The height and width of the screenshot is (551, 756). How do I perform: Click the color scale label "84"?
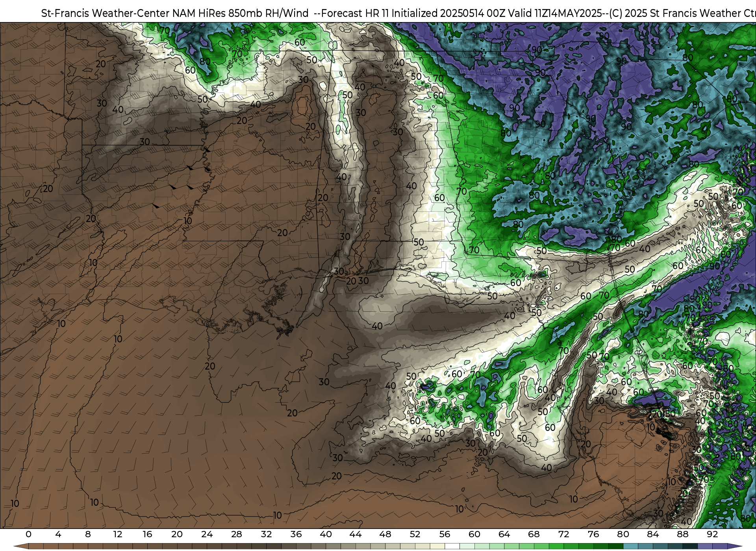pyautogui.click(x=653, y=534)
